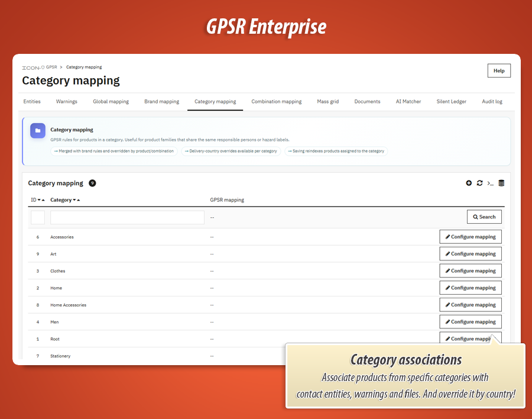The width and height of the screenshot is (532, 419).
Task: Click the Home Accessories category name
Action: [69, 305]
